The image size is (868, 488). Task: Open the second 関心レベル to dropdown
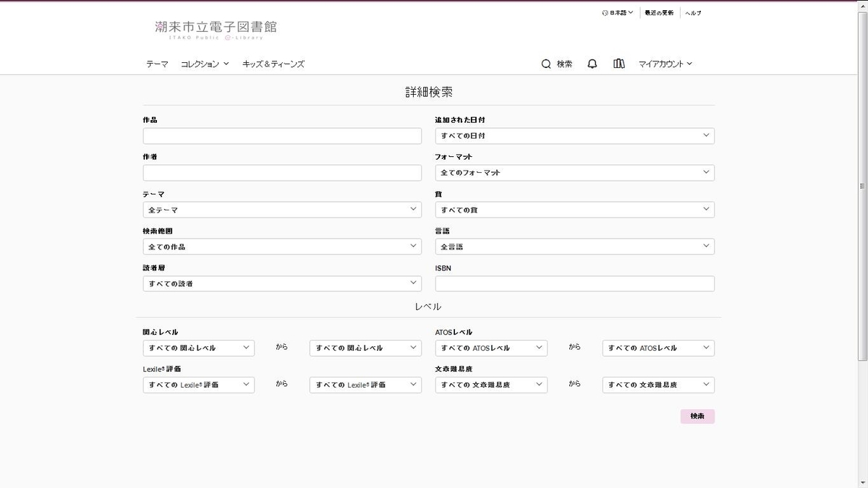[365, 348]
